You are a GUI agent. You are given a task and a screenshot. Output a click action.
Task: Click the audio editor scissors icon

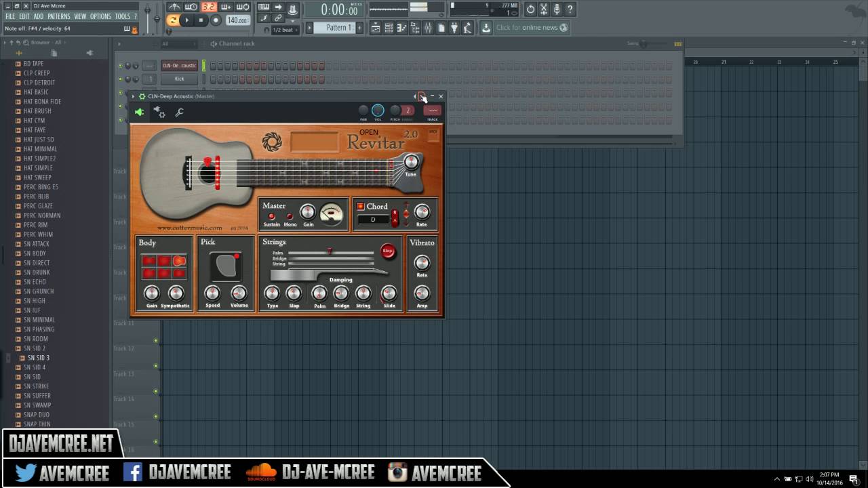[x=544, y=9]
